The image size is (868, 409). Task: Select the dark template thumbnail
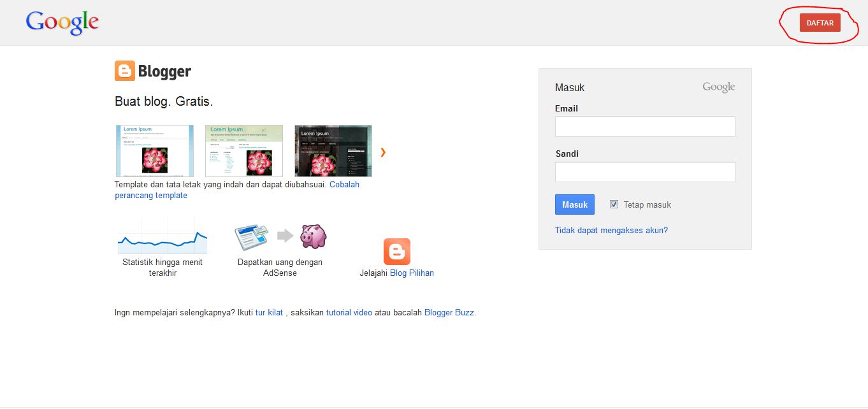[x=333, y=151]
